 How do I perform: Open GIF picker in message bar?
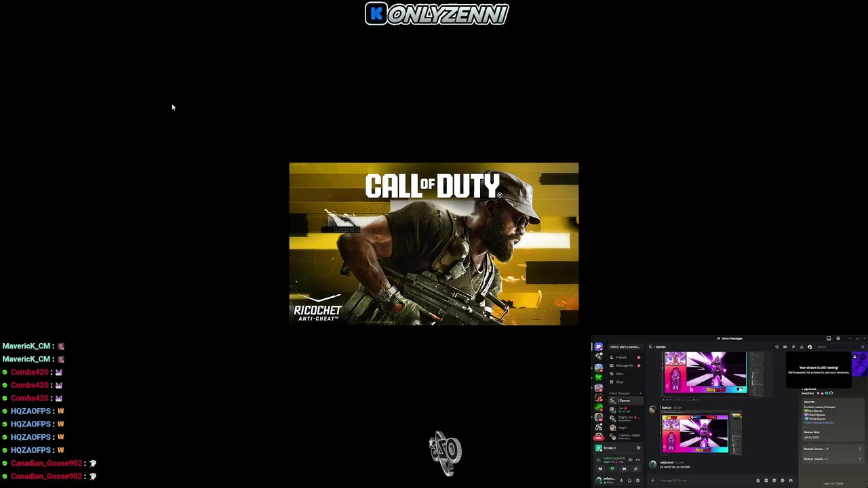(766, 481)
